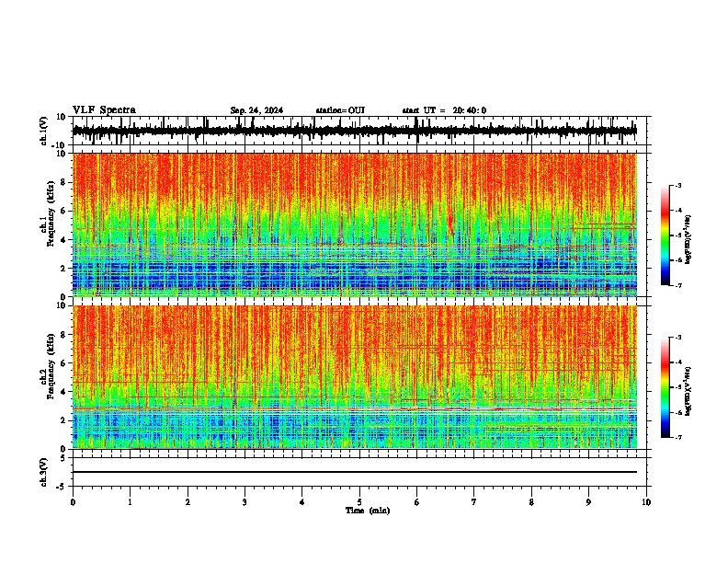Click time axis tick label '3'
This screenshot has height=563, width=728.
click(x=245, y=502)
